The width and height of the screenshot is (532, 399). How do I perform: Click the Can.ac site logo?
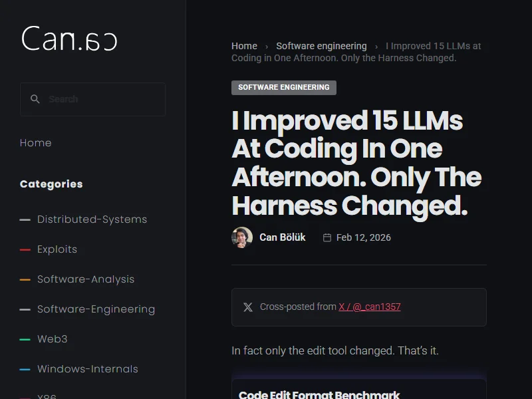(x=69, y=39)
